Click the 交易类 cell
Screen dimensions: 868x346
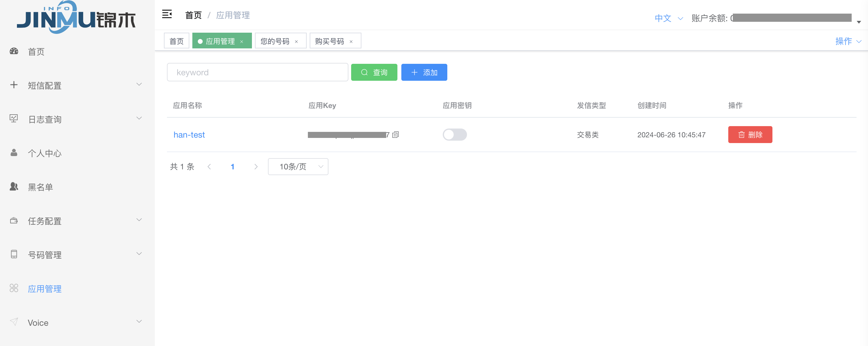point(588,135)
